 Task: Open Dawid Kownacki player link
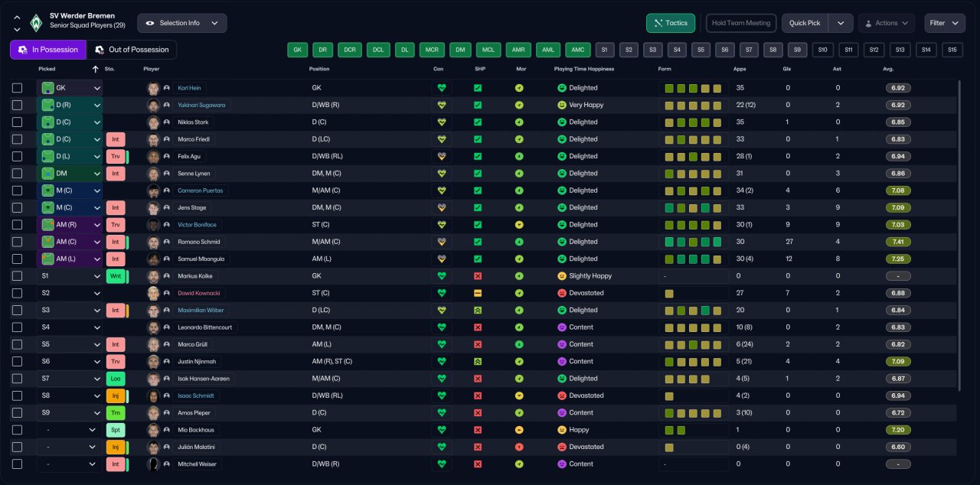pos(200,293)
